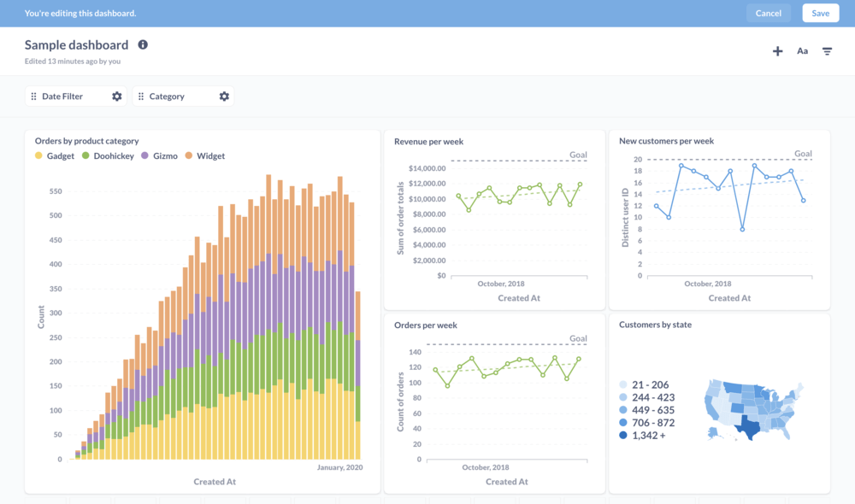Add a text box via the Aa icon
Image resolution: width=855 pixels, height=504 pixels.
[802, 50]
